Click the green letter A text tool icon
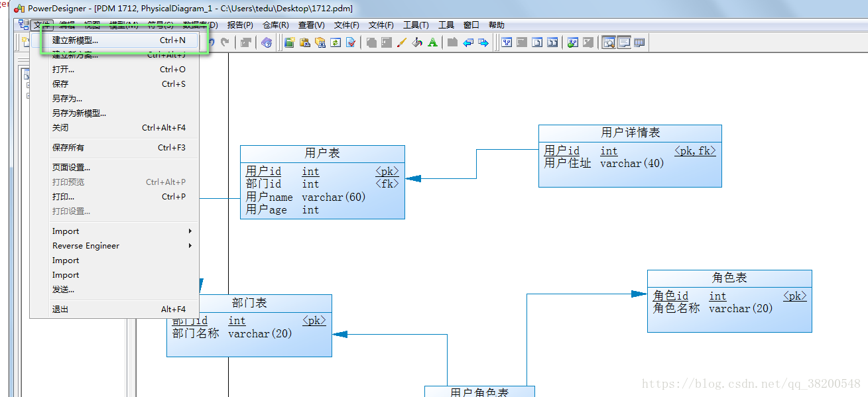The height and width of the screenshot is (397, 868). click(432, 42)
